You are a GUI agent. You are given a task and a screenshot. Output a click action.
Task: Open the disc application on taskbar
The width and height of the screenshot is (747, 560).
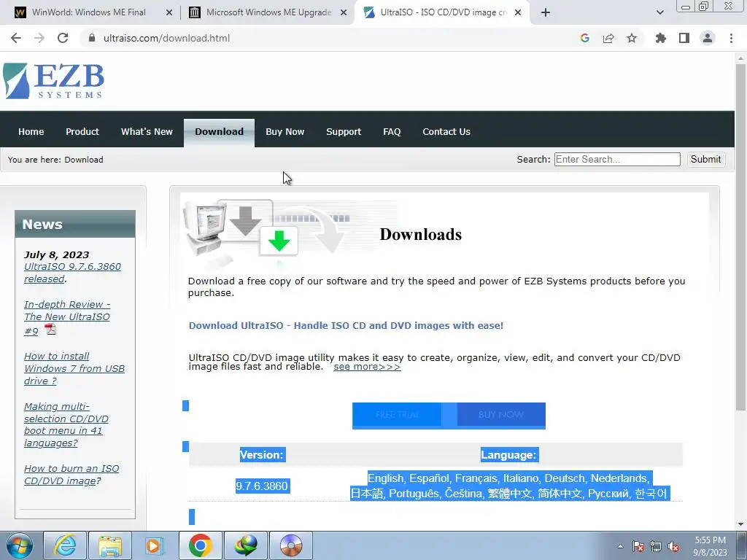[291, 545]
